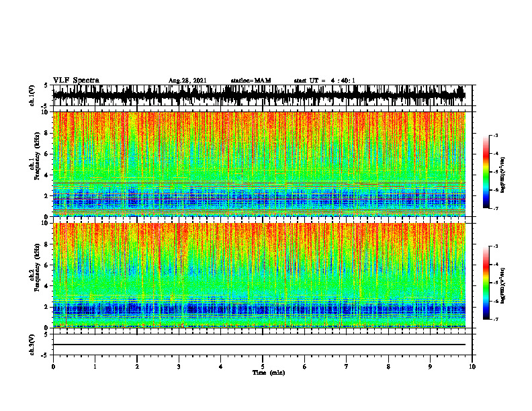Click time axis tick label "9"
532x411 pixels.
click(430, 367)
